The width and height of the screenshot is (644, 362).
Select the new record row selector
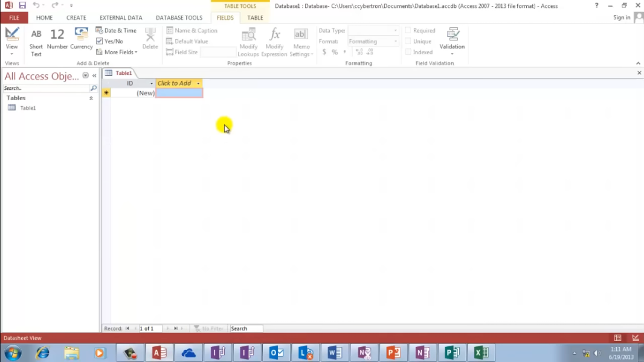106,93
